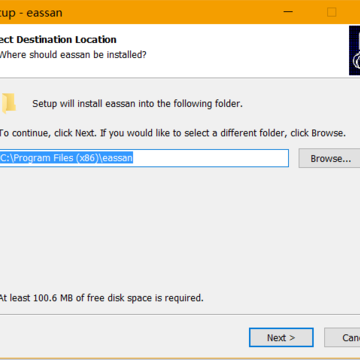This screenshot has width=360, height=360.
Task: Click the 'To continue, click Next' instruction
Action: [49, 133]
